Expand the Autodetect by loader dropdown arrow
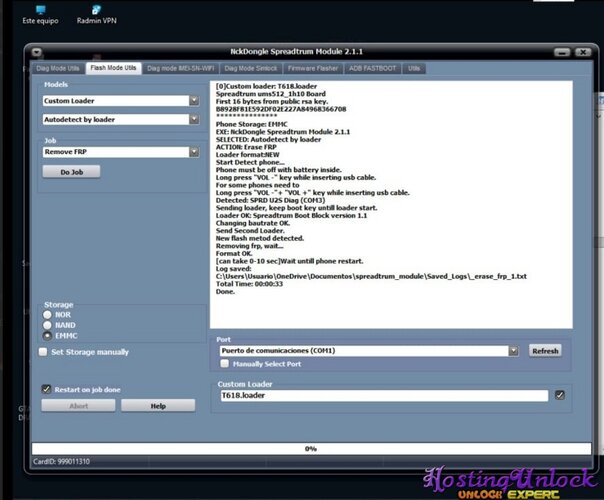This screenshot has width=604, height=500. (194, 119)
